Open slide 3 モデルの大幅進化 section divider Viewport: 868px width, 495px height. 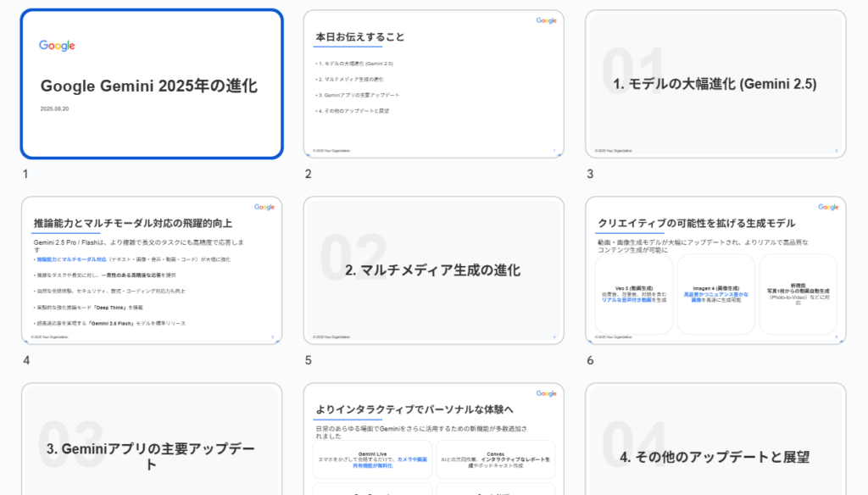coord(715,84)
